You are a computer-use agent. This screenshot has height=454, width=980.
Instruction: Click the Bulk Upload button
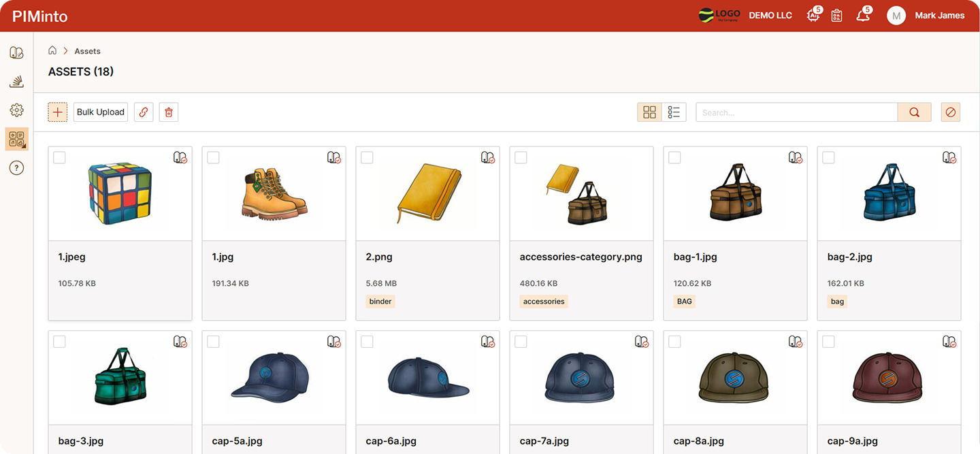[x=100, y=112]
